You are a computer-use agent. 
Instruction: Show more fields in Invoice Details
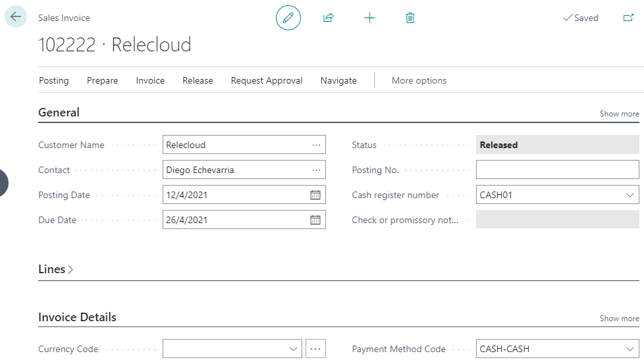click(x=620, y=319)
